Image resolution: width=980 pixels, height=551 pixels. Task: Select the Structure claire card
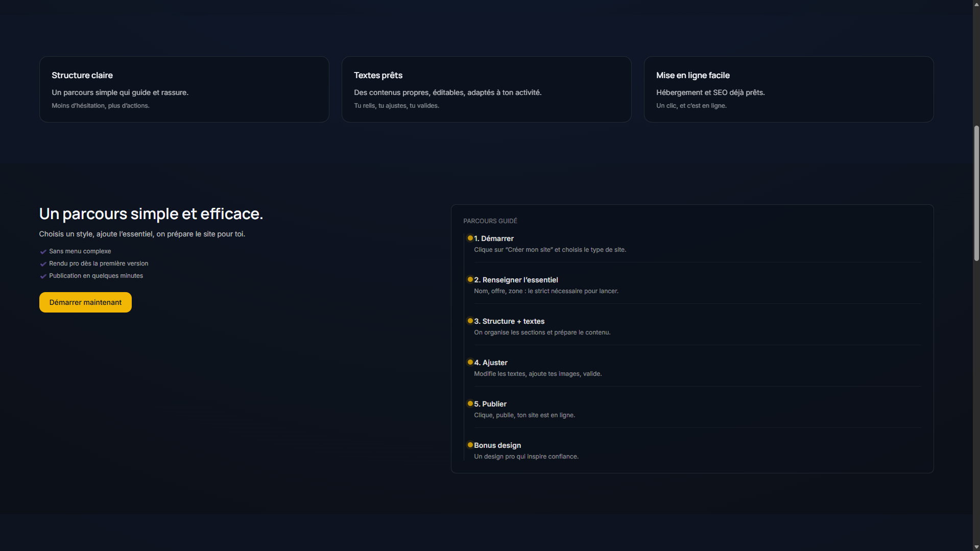[x=184, y=89]
